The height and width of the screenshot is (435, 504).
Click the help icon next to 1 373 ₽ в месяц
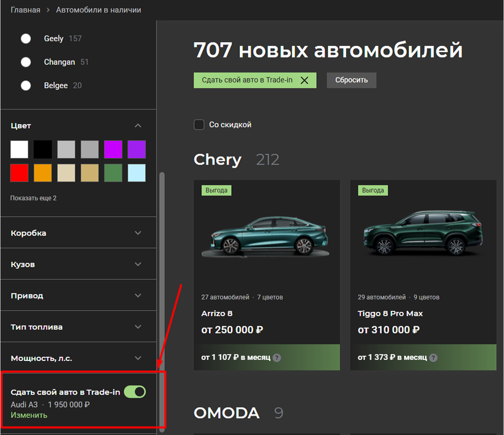coord(433,358)
